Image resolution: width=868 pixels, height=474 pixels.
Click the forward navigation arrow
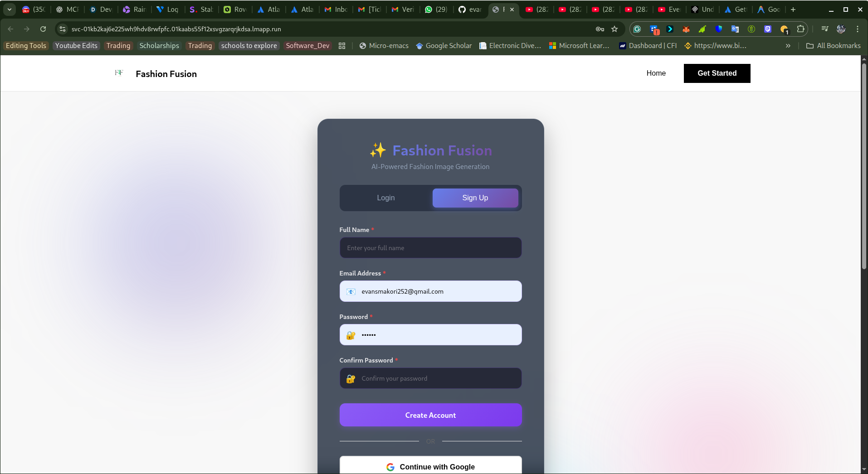click(27, 29)
